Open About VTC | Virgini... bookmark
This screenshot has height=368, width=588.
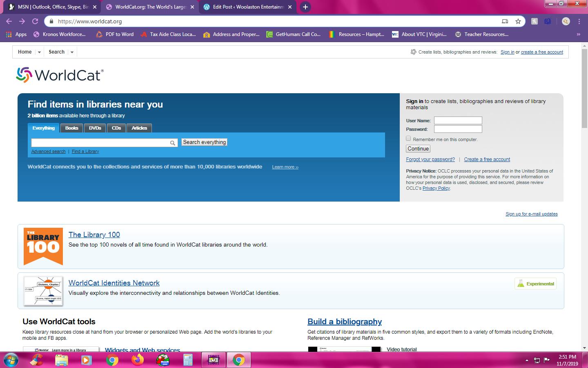pos(419,34)
